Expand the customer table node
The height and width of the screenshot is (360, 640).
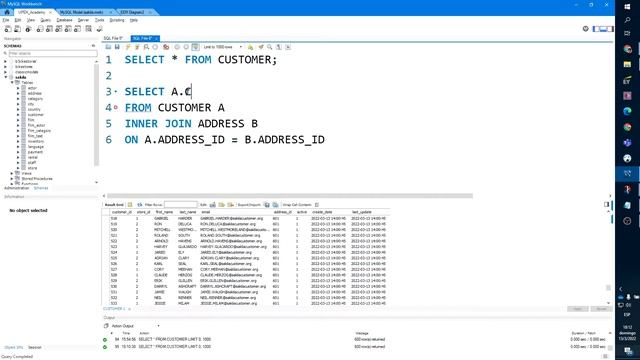click(18, 115)
